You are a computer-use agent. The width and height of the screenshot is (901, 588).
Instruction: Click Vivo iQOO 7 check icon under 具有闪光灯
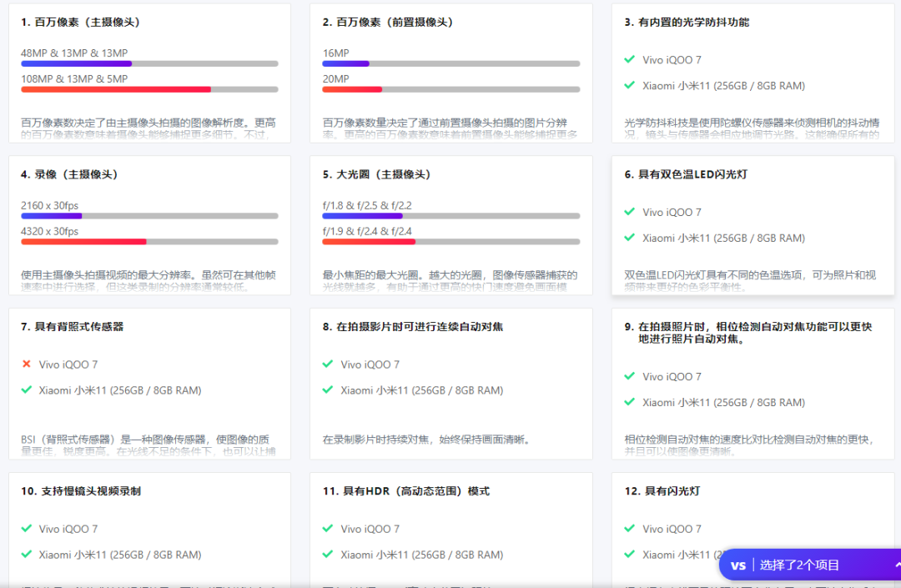coord(629,528)
